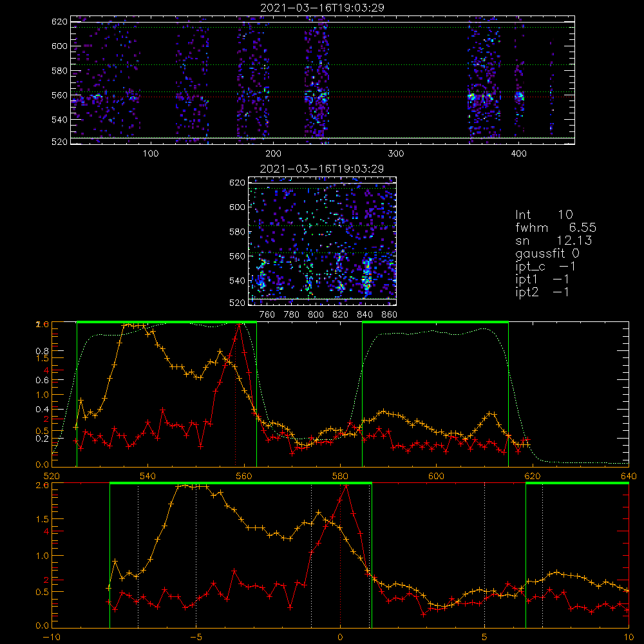This screenshot has height=644, width=644.
Task: Select the 'fwhm 6.55' readout
Action: click(556, 227)
